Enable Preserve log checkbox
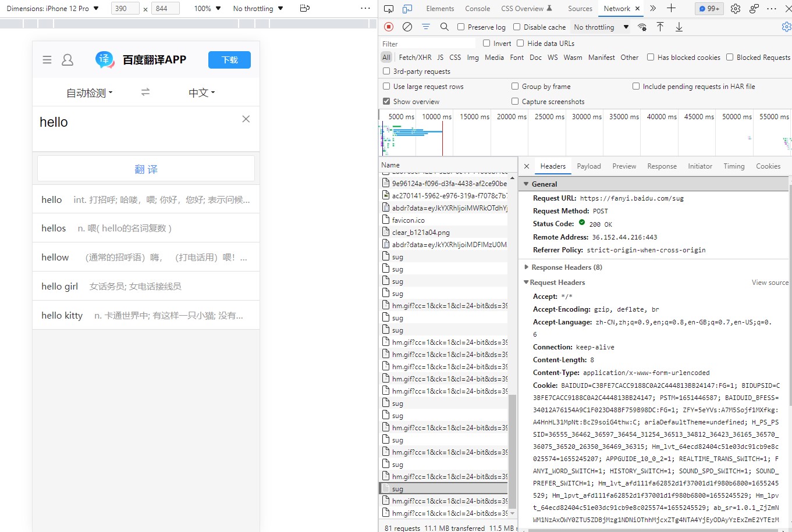This screenshot has width=792, height=532. tap(461, 27)
